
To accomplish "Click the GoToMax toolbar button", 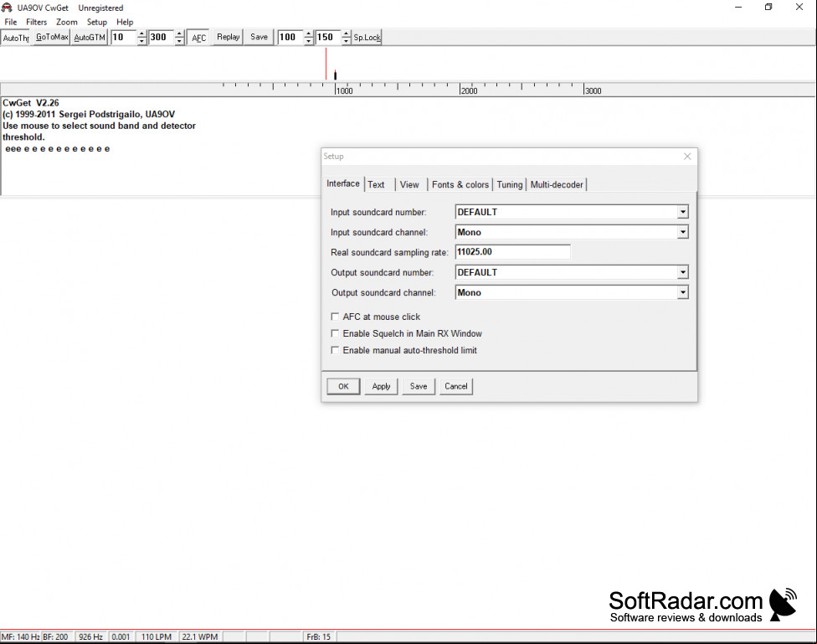I will (x=52, y=38).
